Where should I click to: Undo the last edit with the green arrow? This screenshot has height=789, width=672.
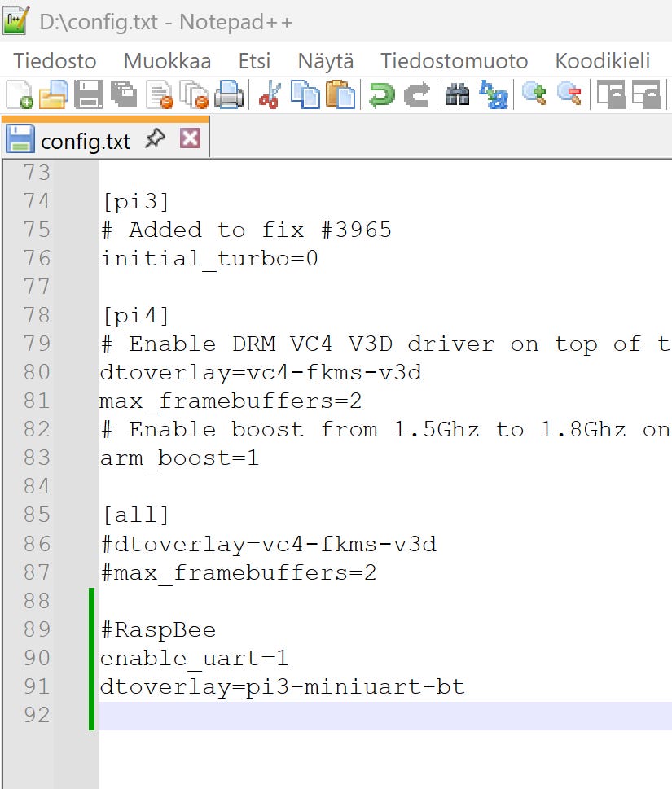click(381, 94)
